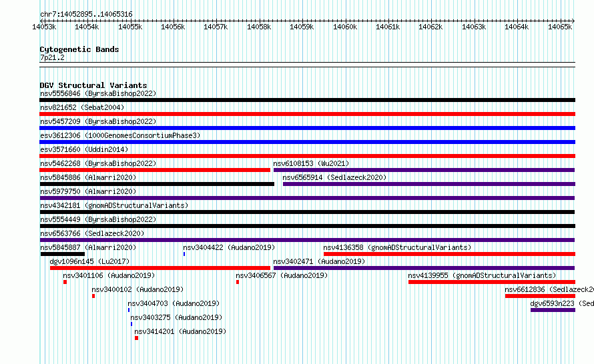The height and width of the screenshot is (364, 594).
Task: Select the black bar under nsv5554449
Action: (307, 226)
